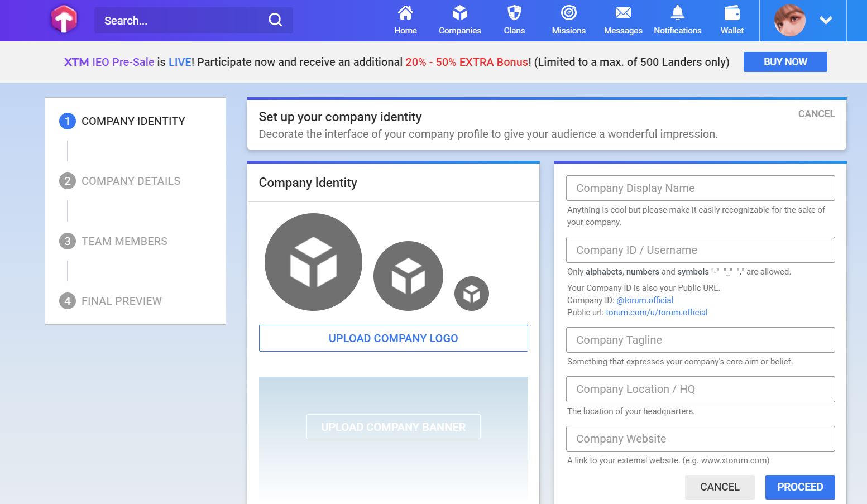
Task: Select step 1 Company Identity
Action: pyautogui.click(x=122, y=121)
